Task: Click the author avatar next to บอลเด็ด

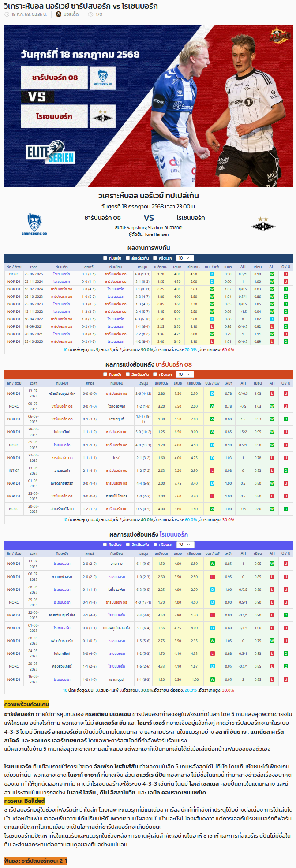Action: [x=59, y=15]
